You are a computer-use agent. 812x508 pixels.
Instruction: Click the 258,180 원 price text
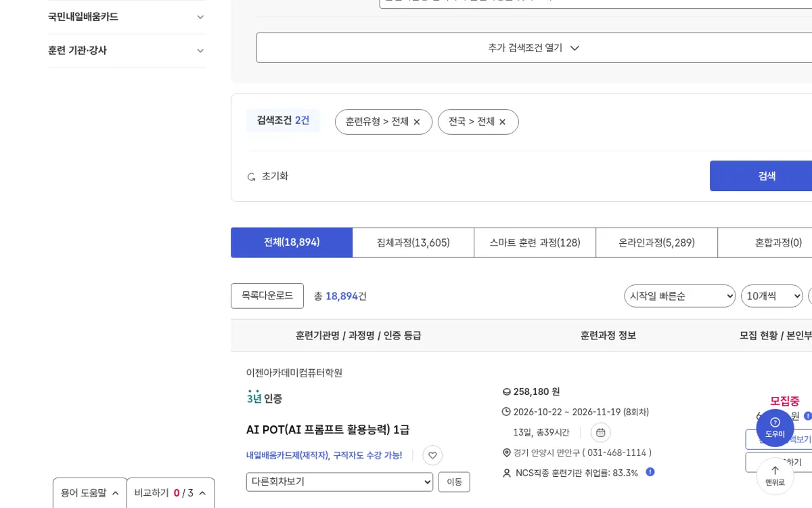(537, 391)
